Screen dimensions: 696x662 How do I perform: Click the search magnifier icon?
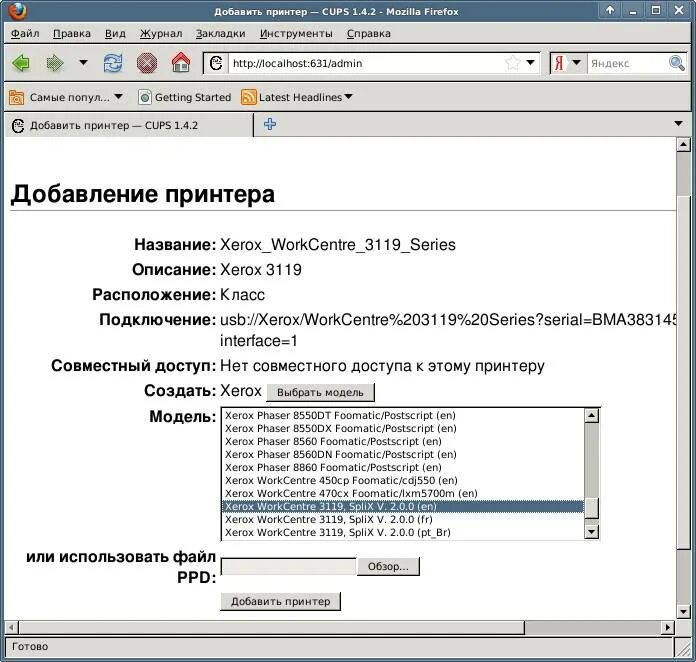[x=676, y=63]
